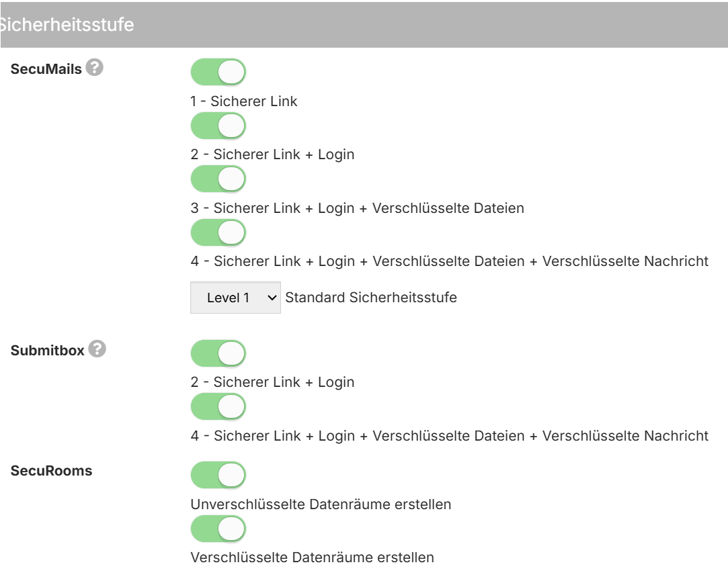The height and width of the screenshot is (577, 728).
Task: Toggle Submitbox level 4 Verschlüsselte Nachricht switch
Action: pyautogui.click(x=218, y=407)
